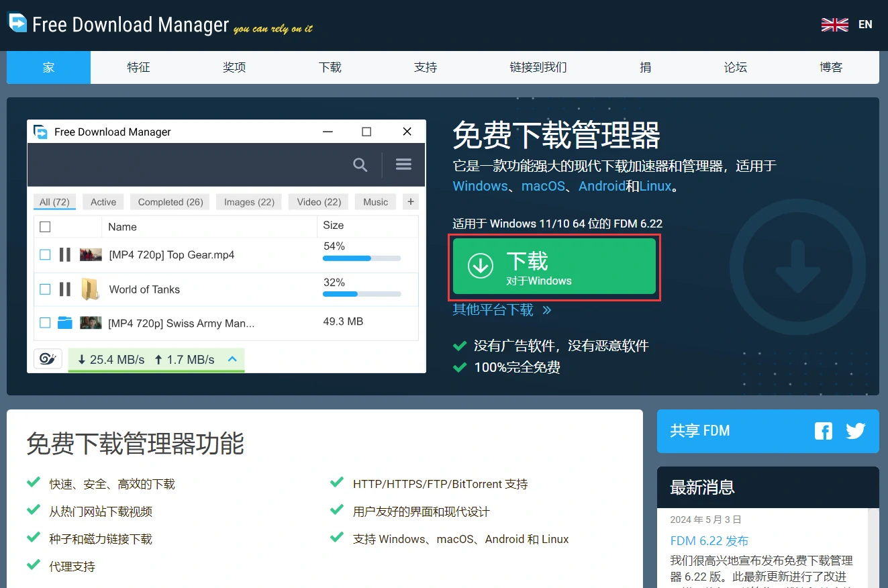Open the 捐 donate tab
888x588 pixels.
(x=645, y=67)
